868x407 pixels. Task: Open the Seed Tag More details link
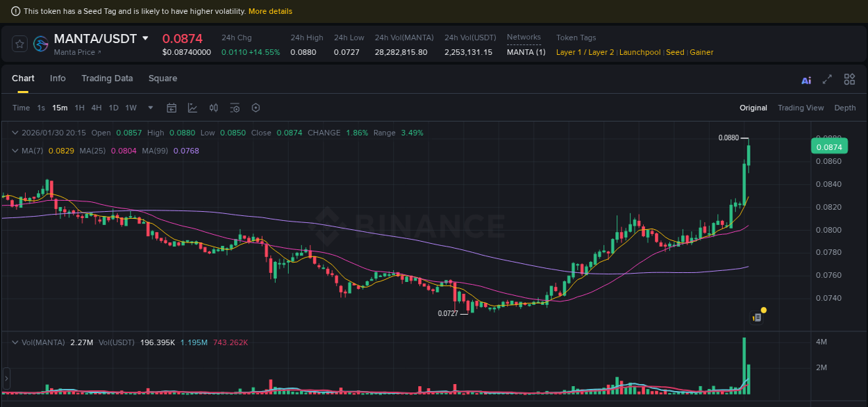click(270, 11)
